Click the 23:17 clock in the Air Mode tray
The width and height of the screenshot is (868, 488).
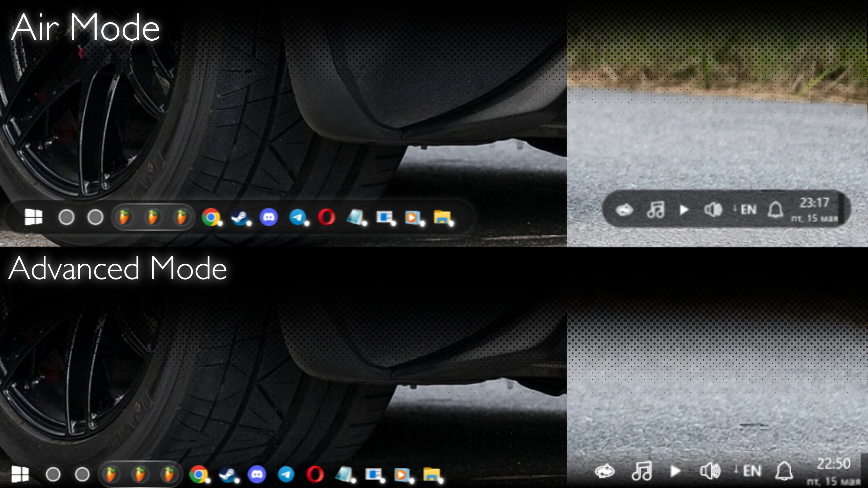(x=814, y=203)
